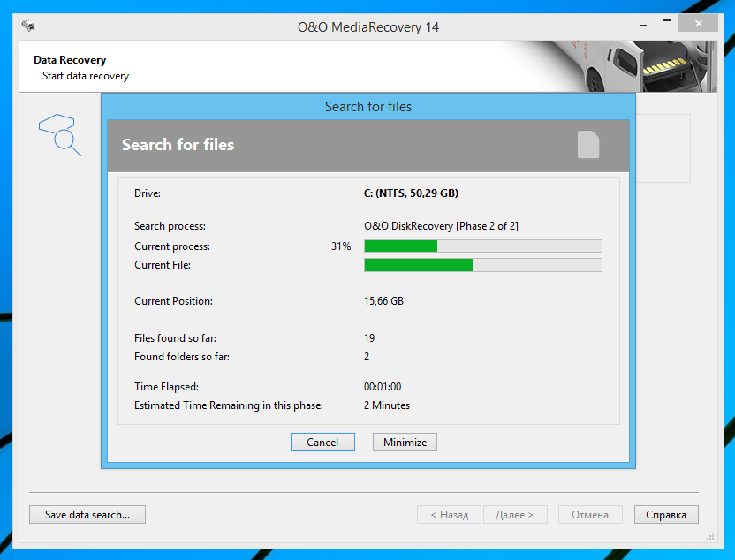The image size is (735, 560).
Task: Click the disabled Назад back button
Action: [449, 514]
